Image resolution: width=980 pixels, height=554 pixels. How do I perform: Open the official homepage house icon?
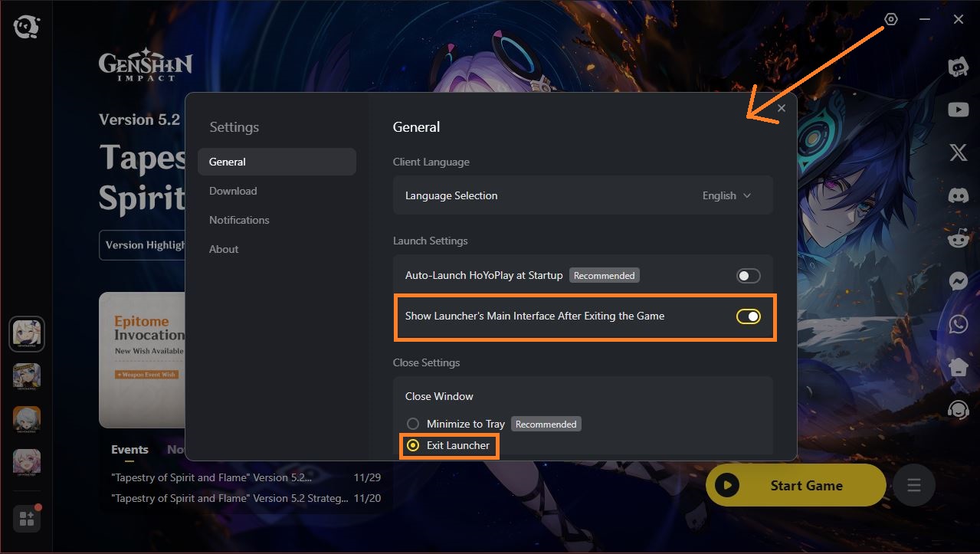pos(958,367)
